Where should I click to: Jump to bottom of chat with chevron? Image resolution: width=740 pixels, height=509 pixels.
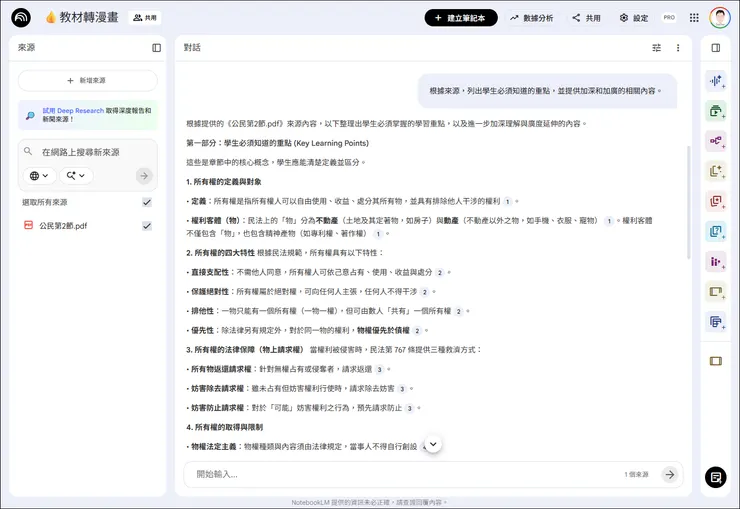pyautogui.click(x=433, y=444)
